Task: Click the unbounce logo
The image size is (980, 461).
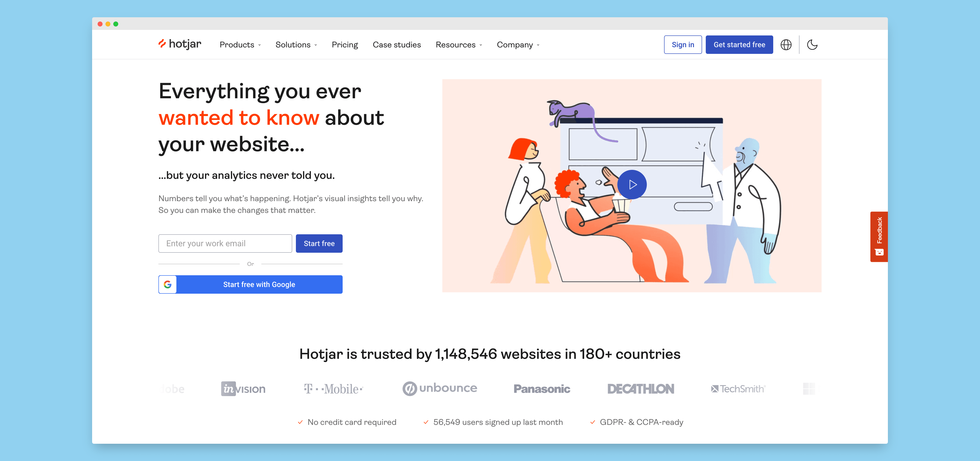Action: point(440,388)
